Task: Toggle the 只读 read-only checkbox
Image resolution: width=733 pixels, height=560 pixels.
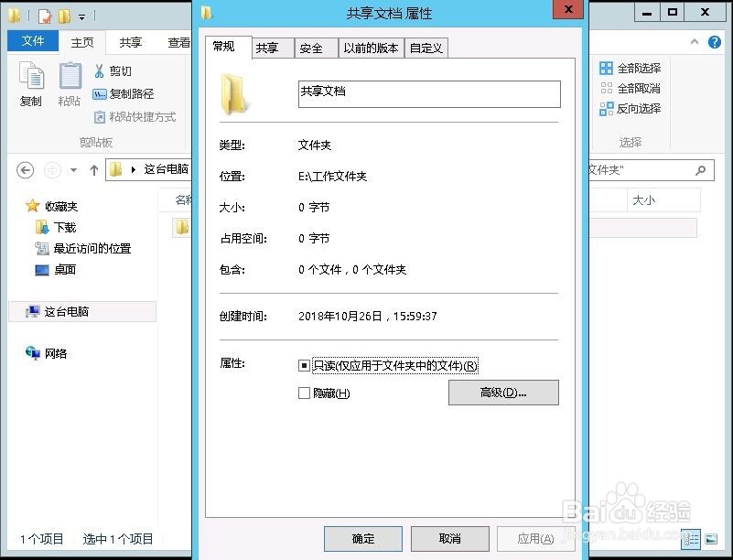Action: pyautogui.click(x=304, y=365)
